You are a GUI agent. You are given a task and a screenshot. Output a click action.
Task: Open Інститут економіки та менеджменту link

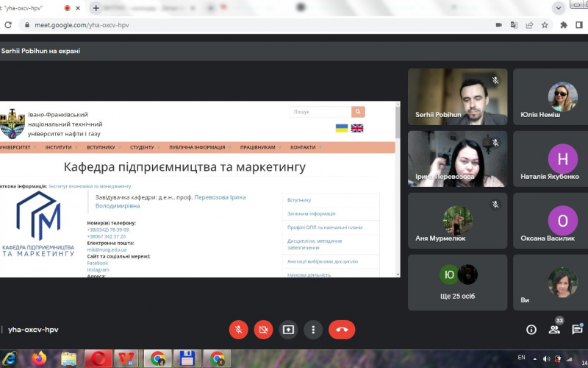(90, 186)
